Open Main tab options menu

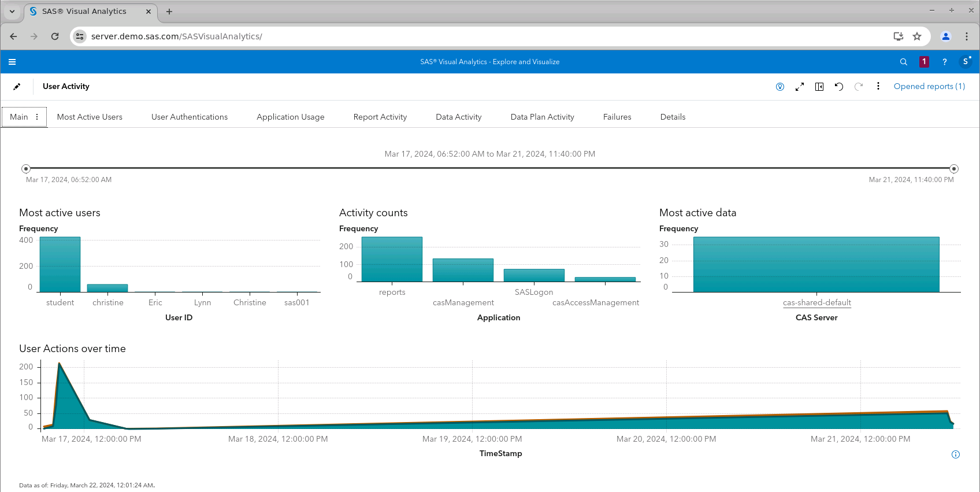[37, 117]
